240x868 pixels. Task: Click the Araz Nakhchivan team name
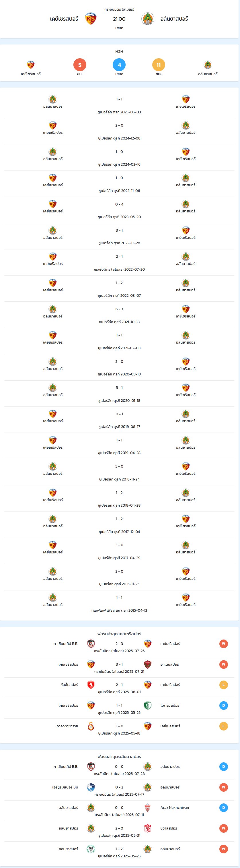point(175,808)
